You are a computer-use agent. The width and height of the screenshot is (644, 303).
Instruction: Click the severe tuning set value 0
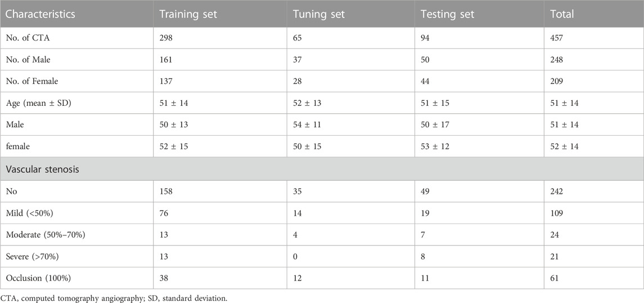click(295, 256)
